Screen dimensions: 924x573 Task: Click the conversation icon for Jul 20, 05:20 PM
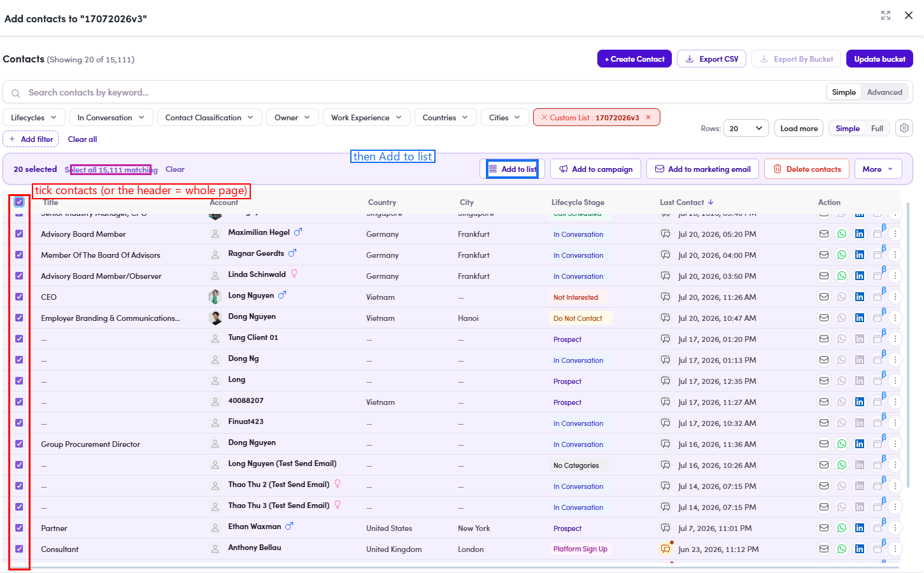665,234
